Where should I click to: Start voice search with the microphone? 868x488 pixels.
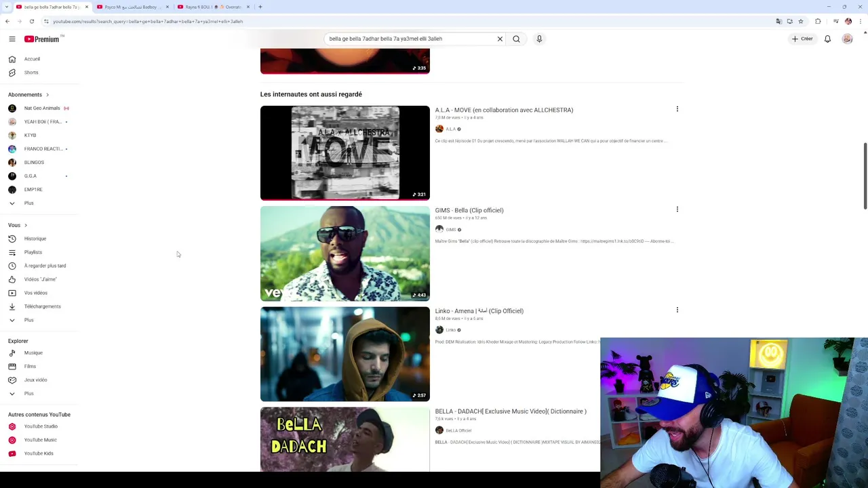[539, 39]
